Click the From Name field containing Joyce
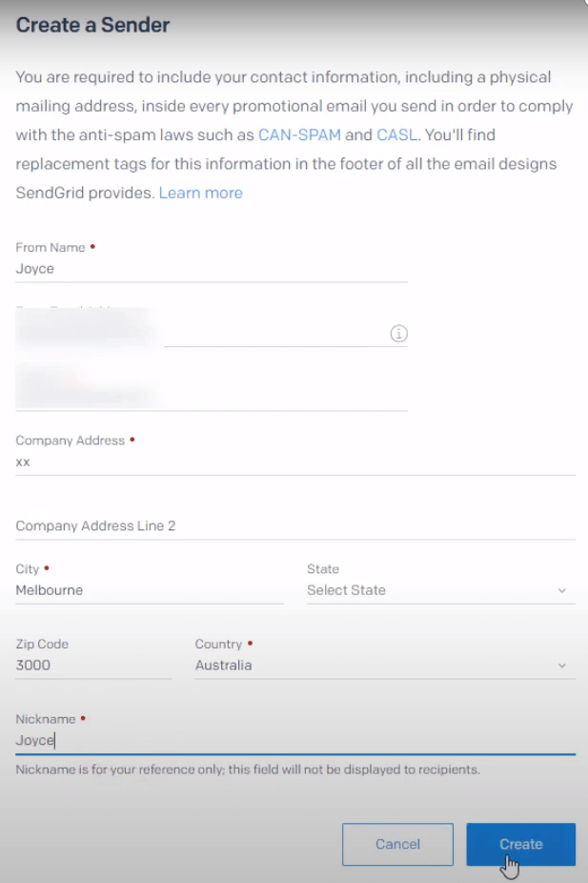Screen dimensions: 588x883 pos(212,269)
